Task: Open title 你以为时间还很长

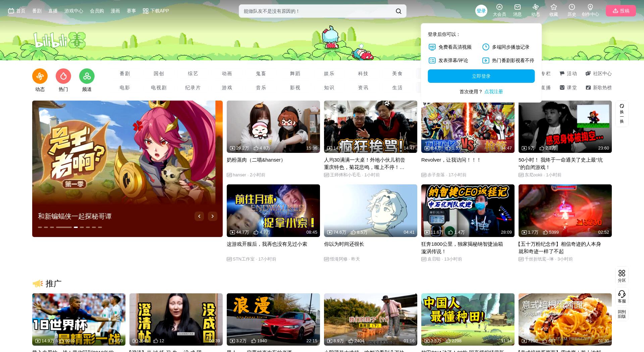Action: click(344, 244)
